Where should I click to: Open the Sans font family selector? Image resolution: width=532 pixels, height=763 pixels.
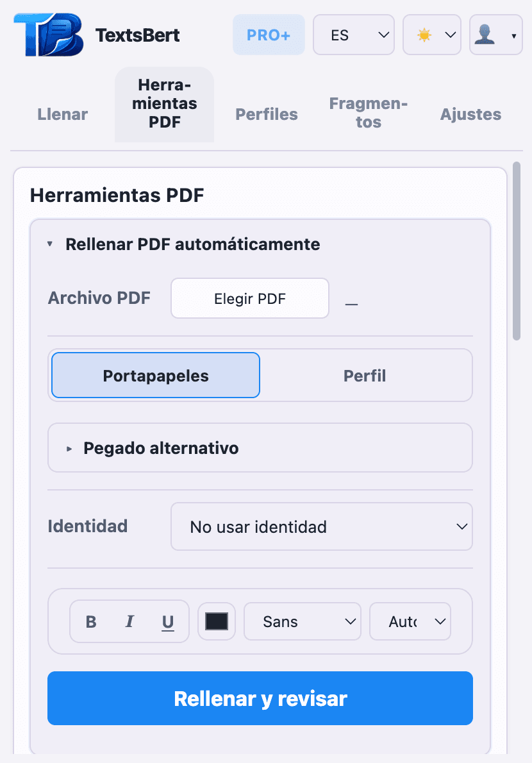(302, 621)
